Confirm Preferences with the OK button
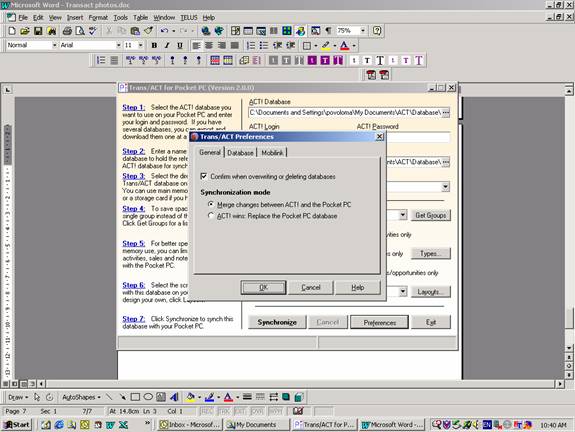 tap(263, 288)
